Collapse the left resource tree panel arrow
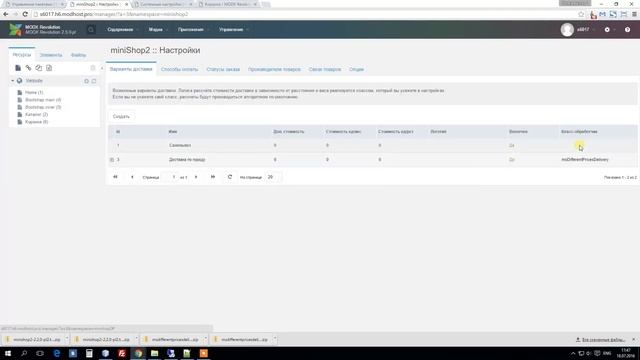 pyautogui.click(x=102, y=68)
